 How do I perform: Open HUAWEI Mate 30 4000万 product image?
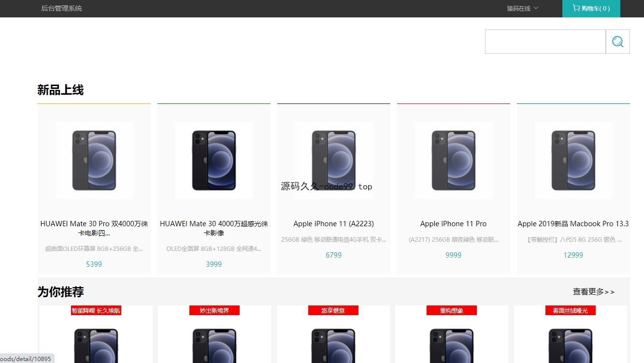[214, 160]
